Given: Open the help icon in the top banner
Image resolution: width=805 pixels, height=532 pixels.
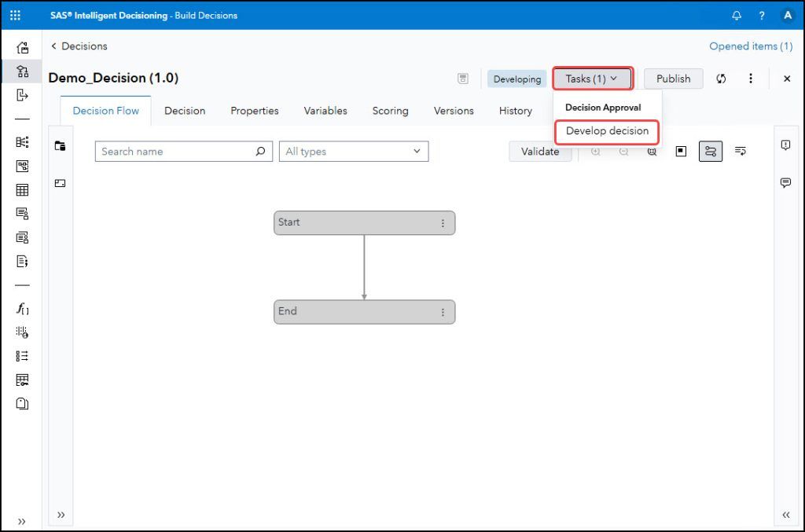Looking at the screenshot, I should click(761, 15).
